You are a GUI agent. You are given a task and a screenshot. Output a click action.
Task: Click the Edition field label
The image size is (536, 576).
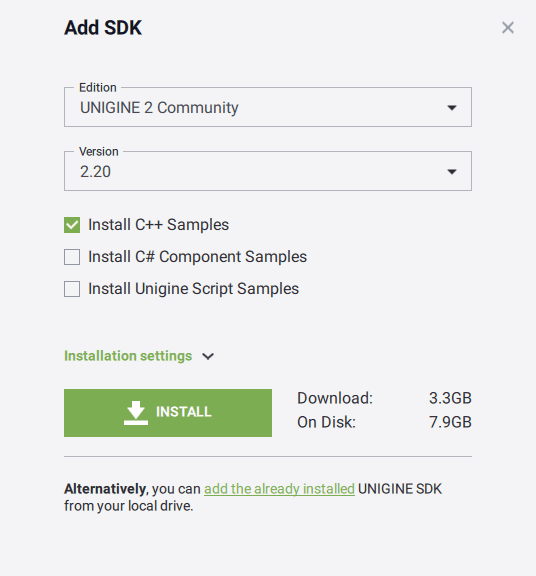pos(98,87)
